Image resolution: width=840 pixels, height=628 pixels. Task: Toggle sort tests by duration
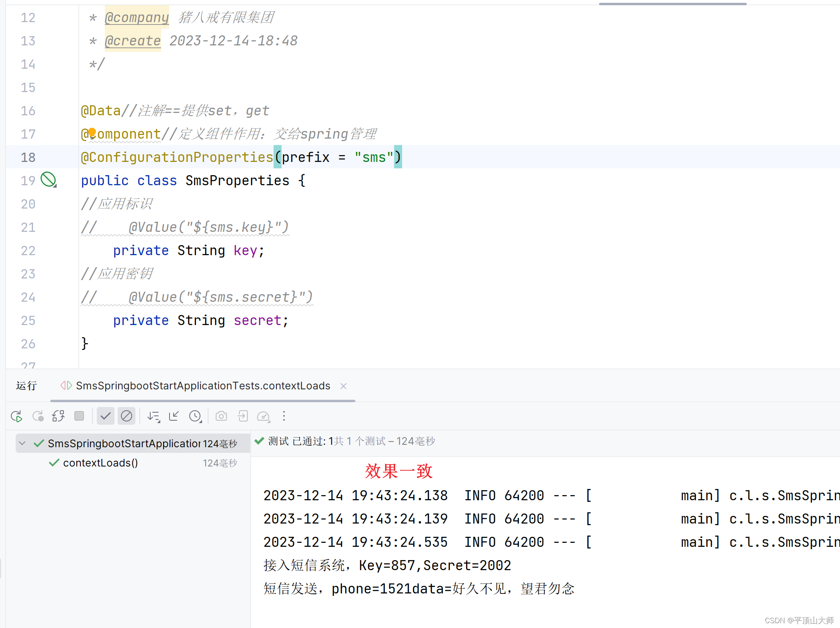click(153, 416)
